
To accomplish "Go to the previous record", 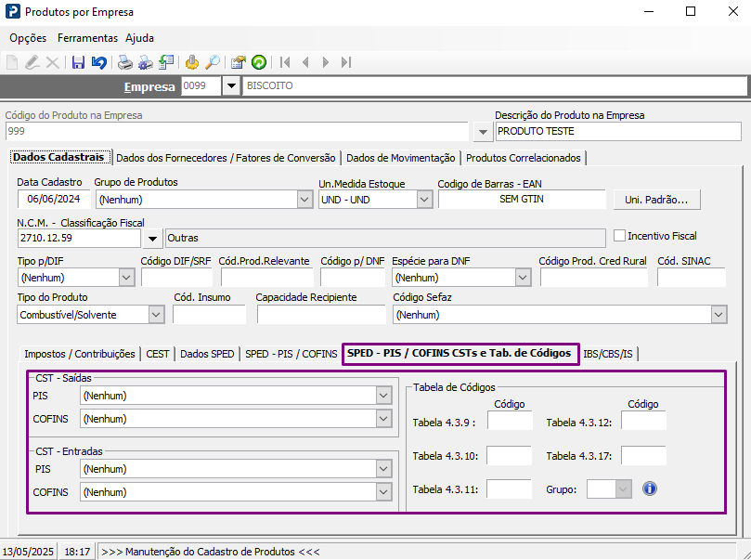I will click(305, 62).
